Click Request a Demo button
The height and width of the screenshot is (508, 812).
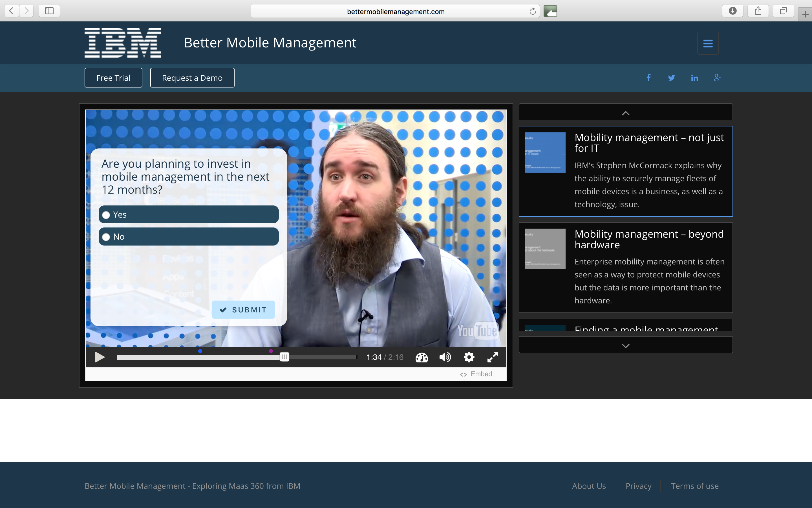pos(192,78)
